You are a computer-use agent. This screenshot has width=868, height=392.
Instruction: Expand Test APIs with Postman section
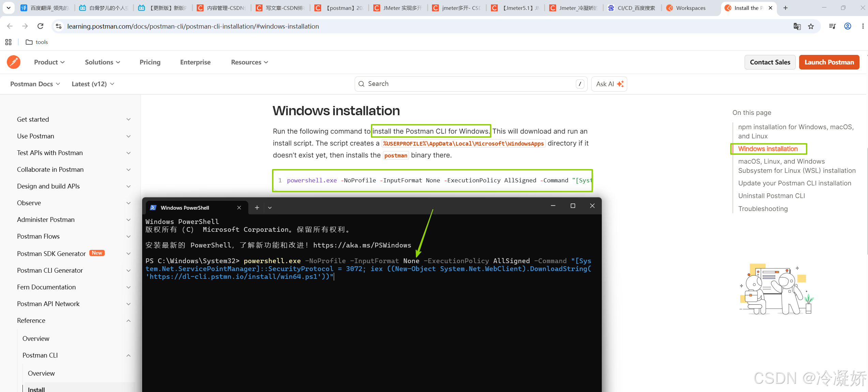74,153
